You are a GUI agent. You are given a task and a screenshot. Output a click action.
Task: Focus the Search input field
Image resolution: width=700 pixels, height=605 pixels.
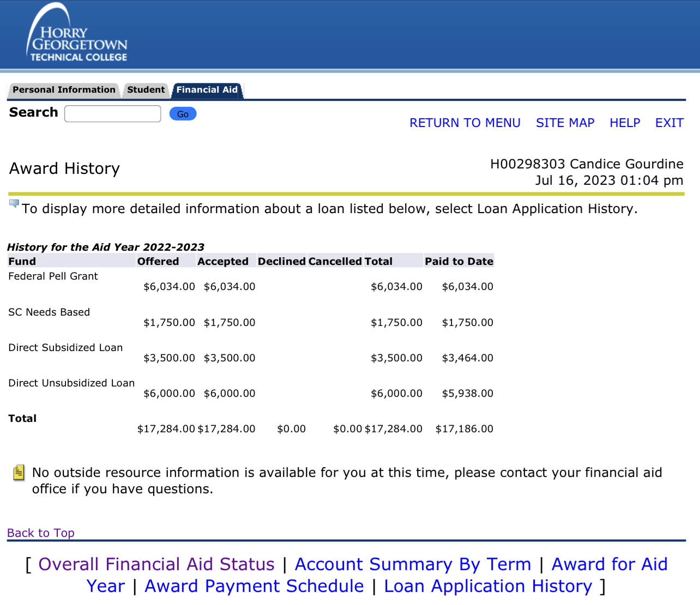(x=113, y=113)
